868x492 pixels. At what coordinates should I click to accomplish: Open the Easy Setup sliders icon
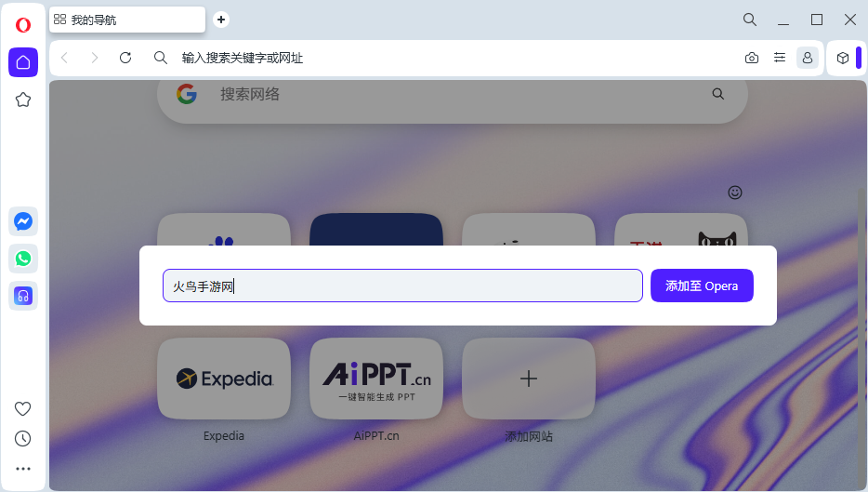click(x=780, y=58)
